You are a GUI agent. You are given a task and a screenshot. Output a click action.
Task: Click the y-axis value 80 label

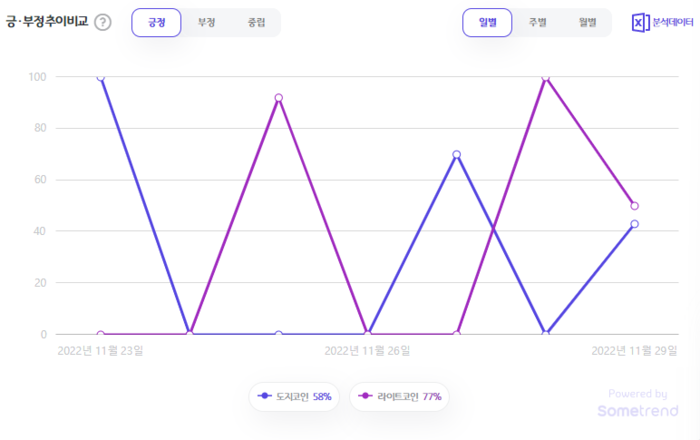(40, 128)
